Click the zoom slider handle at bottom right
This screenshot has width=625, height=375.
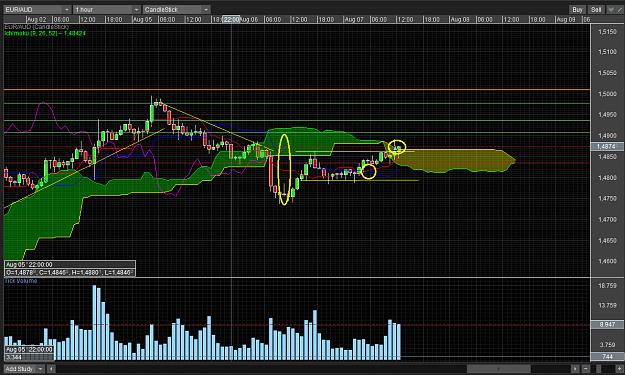598,369
